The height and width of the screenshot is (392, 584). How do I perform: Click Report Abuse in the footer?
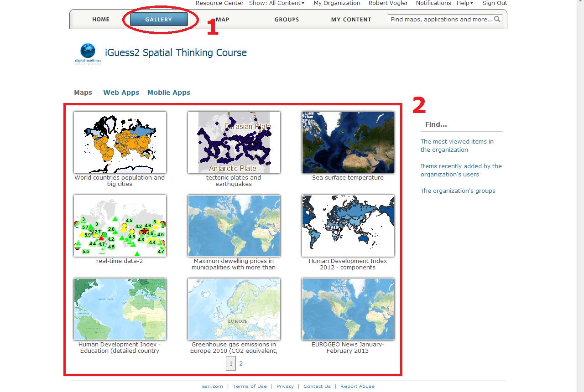[357, 387]
